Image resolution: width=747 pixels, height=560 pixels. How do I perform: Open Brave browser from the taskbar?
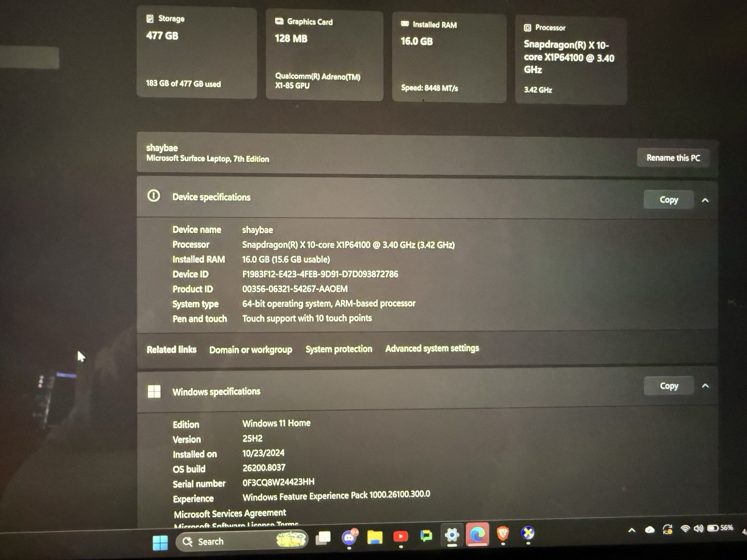503,533
